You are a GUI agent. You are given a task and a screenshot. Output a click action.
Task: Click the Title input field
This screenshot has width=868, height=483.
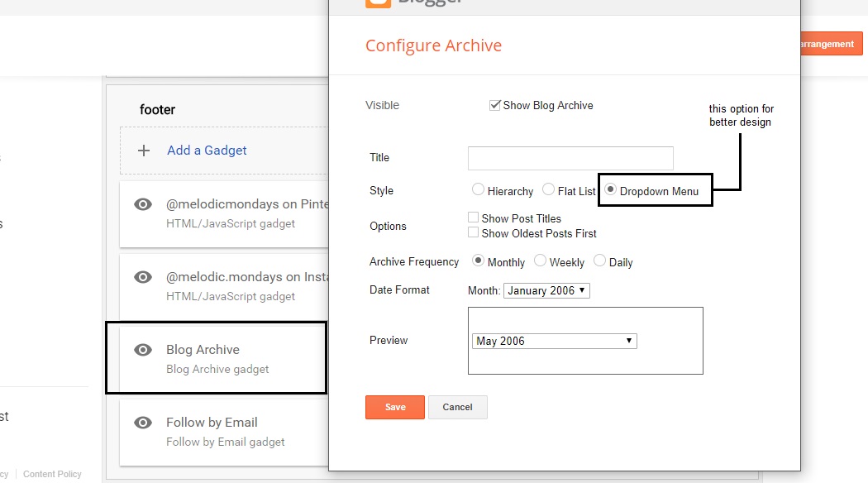(x=570, y=159)
